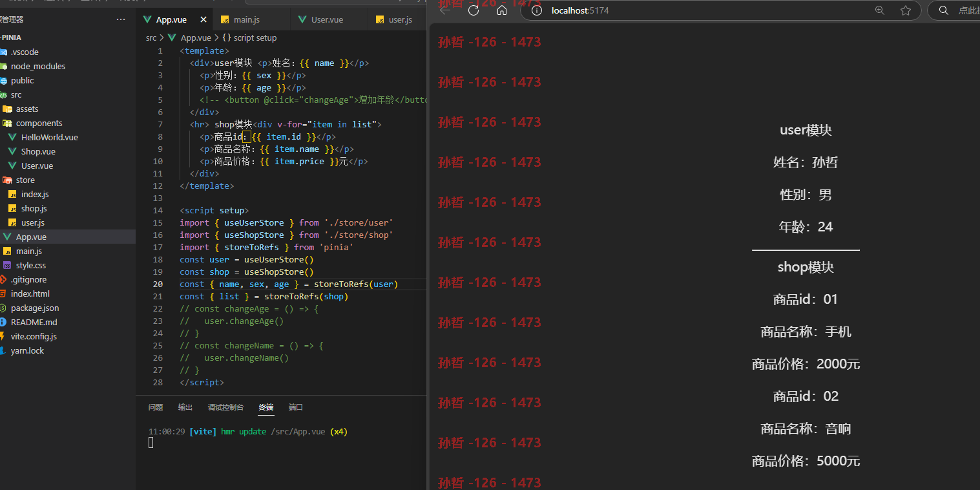Place cursor on code line 20
This screenshot has width=980, height=490.
289,284
